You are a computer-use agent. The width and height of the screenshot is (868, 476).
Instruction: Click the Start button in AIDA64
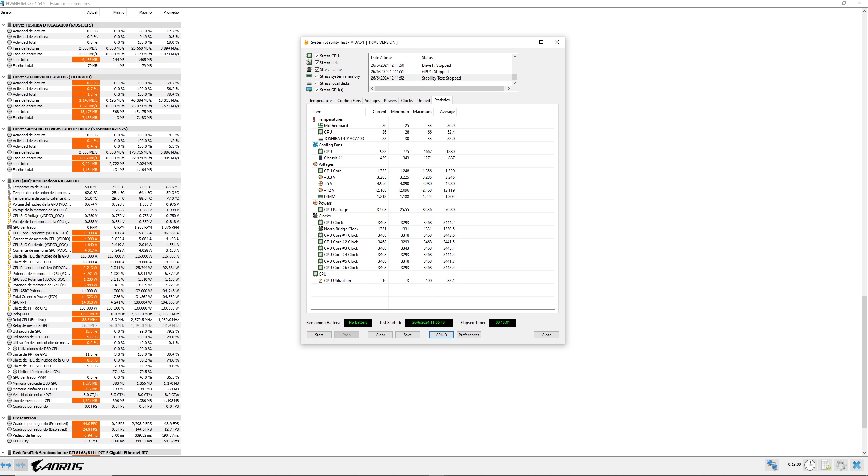319,335
